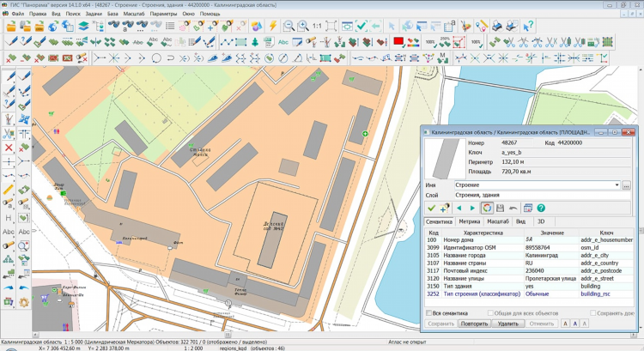The image size is (644, 351).
Task: Open the Поиск menu
Action: pyautogui.click(x=73, y=14)
